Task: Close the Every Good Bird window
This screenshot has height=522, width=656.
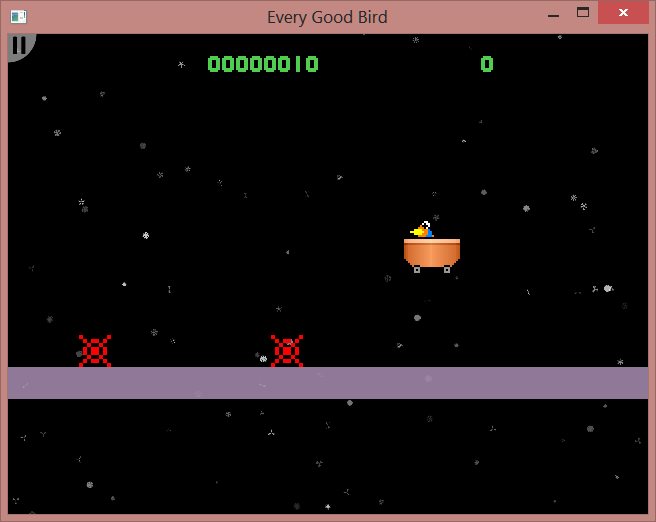Action: point(623,13)
